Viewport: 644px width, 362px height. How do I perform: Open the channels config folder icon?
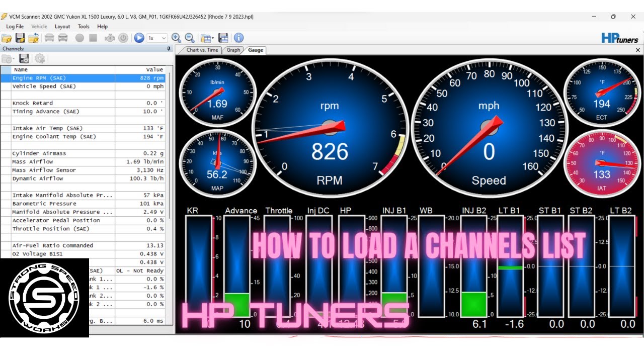click(x=8, y=59)
